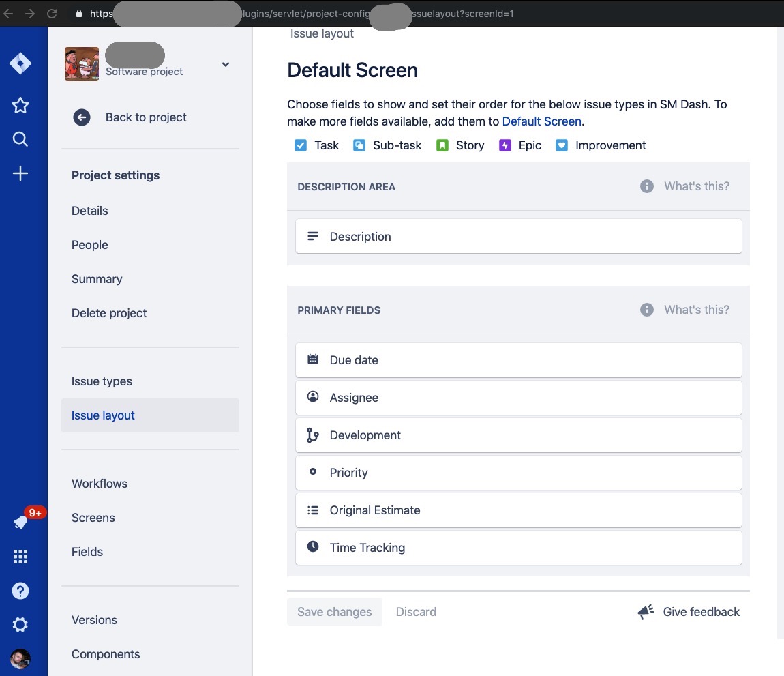784x676 pixels.
Task: Open search from sidebar magnifier icon
Action: point(20,139)
